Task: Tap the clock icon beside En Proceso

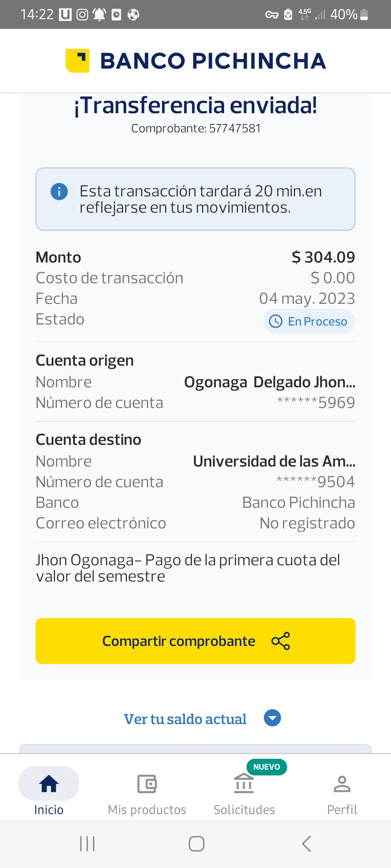Action: coord(276,321)
